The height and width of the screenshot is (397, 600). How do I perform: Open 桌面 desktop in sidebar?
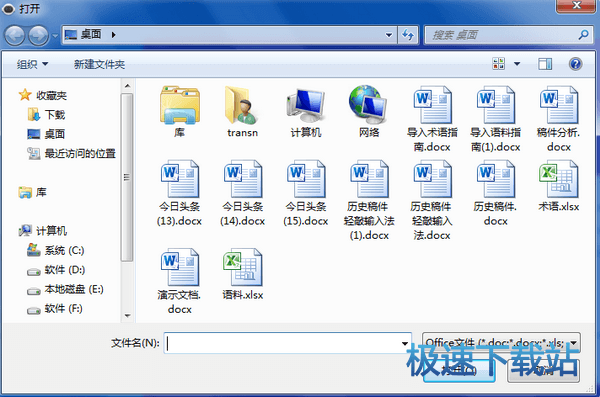(46, 134)
